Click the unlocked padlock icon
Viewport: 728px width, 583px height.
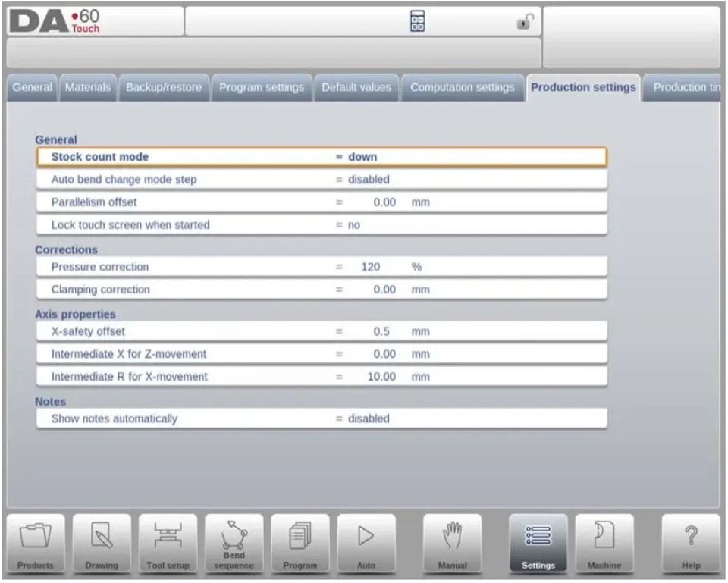coord(525,21)
